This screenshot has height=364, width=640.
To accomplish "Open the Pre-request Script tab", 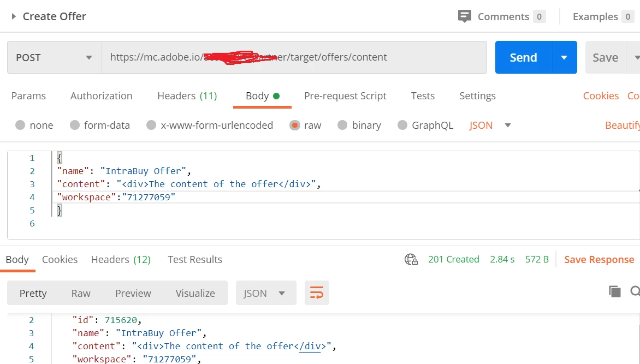I will point(345,96).
